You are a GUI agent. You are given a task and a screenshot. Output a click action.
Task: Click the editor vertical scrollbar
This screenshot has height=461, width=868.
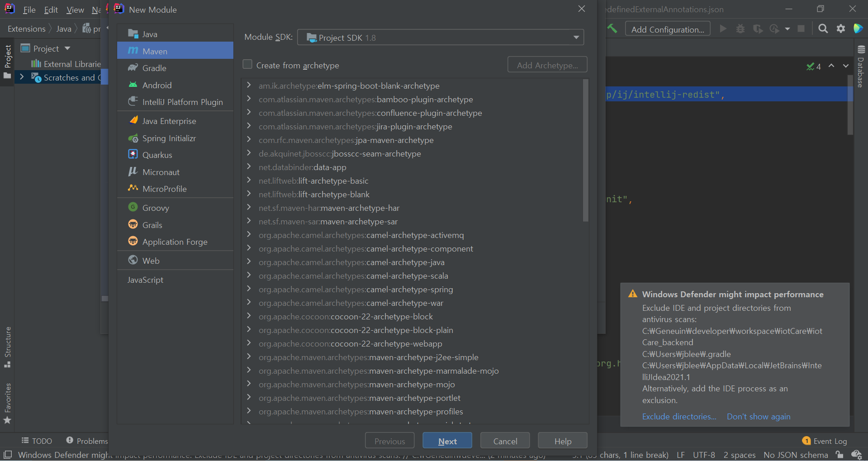850,105
